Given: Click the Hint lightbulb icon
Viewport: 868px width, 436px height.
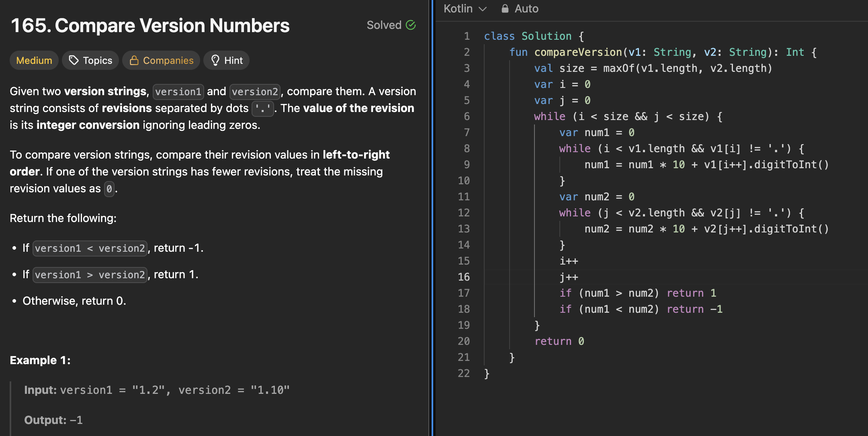Looking at the screenshot, I should (x=215, y=60).
